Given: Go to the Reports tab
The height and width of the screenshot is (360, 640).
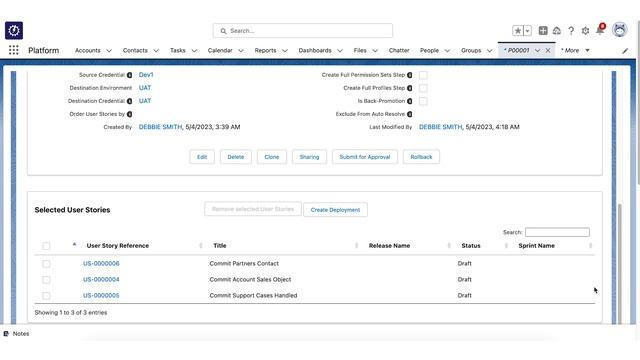Looking at the screenshot, I should 265,50.
